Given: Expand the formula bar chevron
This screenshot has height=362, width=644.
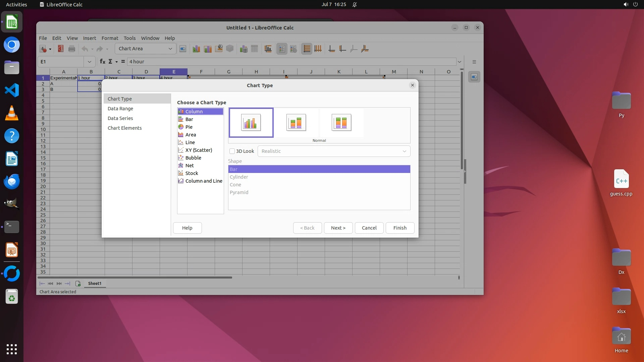Looking at the screenshot, I should pyautogui.click(x=460, y=62).
